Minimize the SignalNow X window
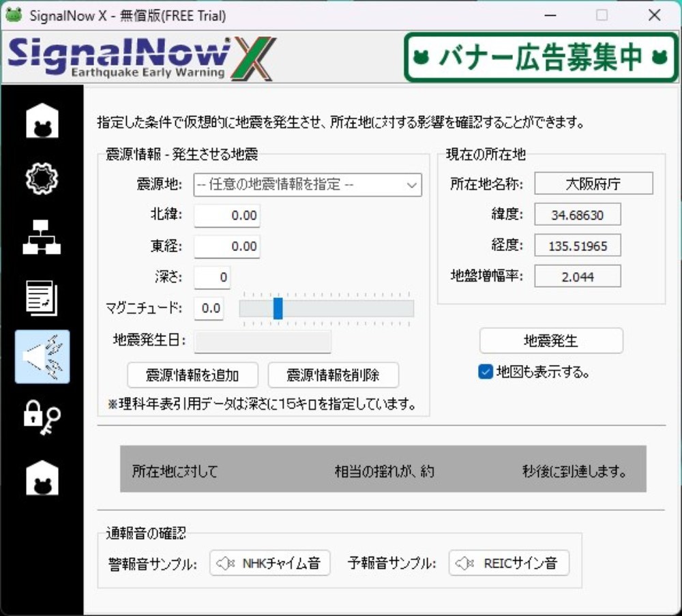 [x=550, y=15]
